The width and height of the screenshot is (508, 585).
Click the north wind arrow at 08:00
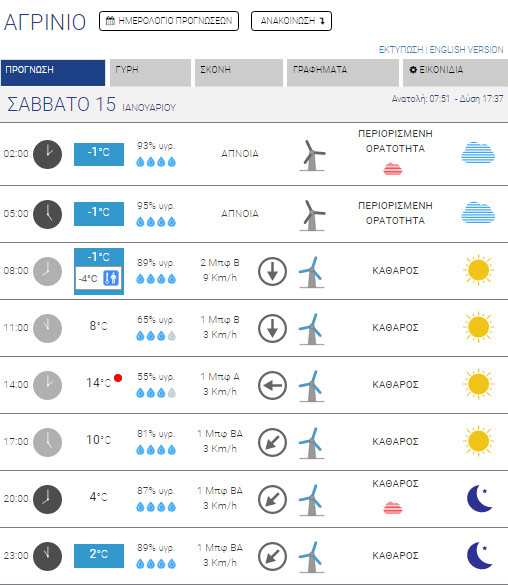click(x=272, y=271)
